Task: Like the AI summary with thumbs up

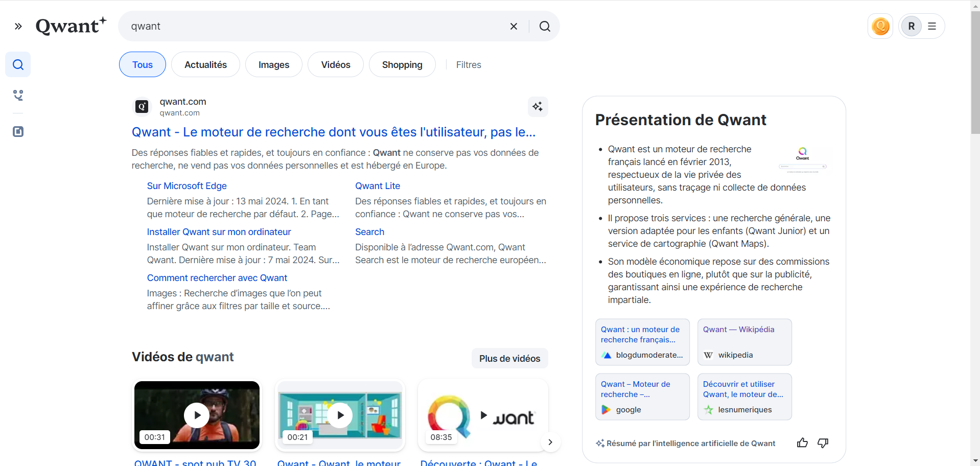Action: 802,443
